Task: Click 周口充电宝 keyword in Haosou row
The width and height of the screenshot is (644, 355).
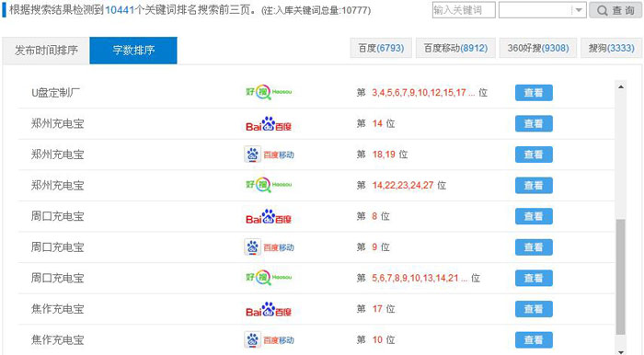Action: pos(57,279)
